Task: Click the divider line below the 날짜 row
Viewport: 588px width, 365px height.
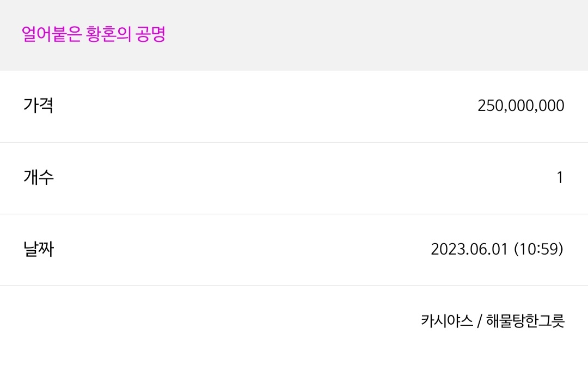Action: [x=294, y=286]
